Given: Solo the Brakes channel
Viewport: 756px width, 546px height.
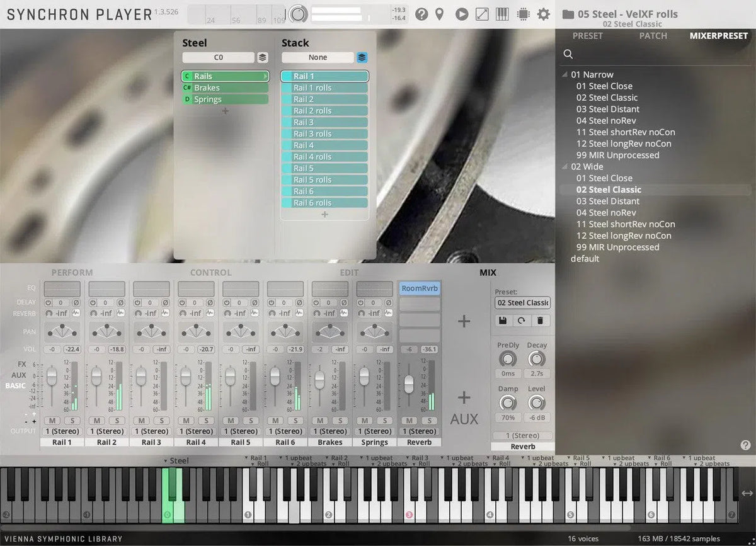Looking at the screenshot, I should click(x=340, y=421).
